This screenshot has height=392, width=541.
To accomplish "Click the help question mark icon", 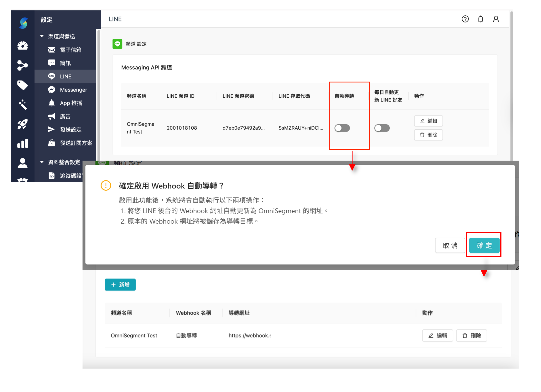I will (x=465, y=19).
